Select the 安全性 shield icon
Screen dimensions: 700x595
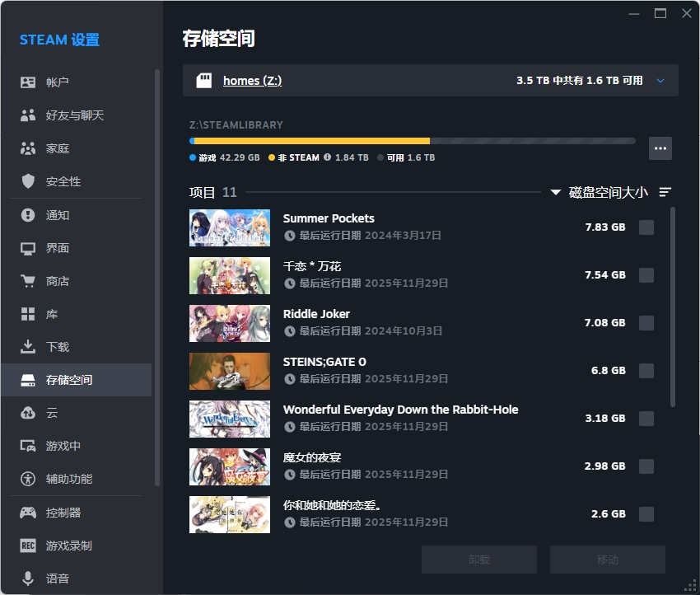(x=28, y=181)
